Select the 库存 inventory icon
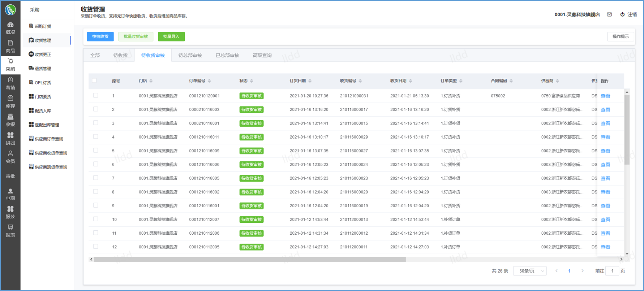 (10, 99)
